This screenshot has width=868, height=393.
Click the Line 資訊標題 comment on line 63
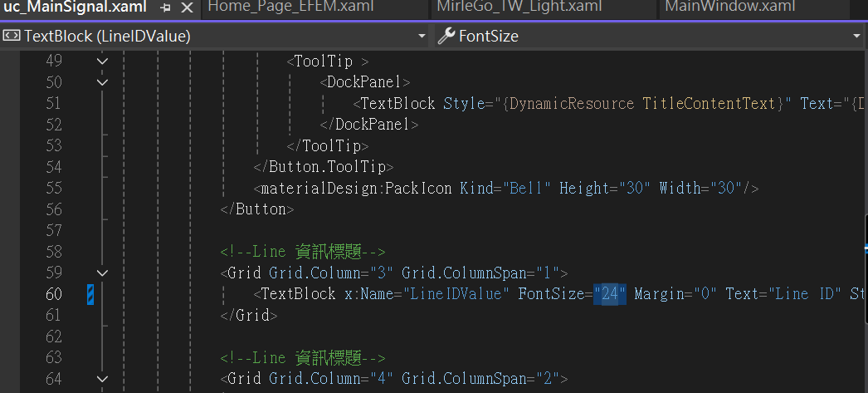pos(302,357)
